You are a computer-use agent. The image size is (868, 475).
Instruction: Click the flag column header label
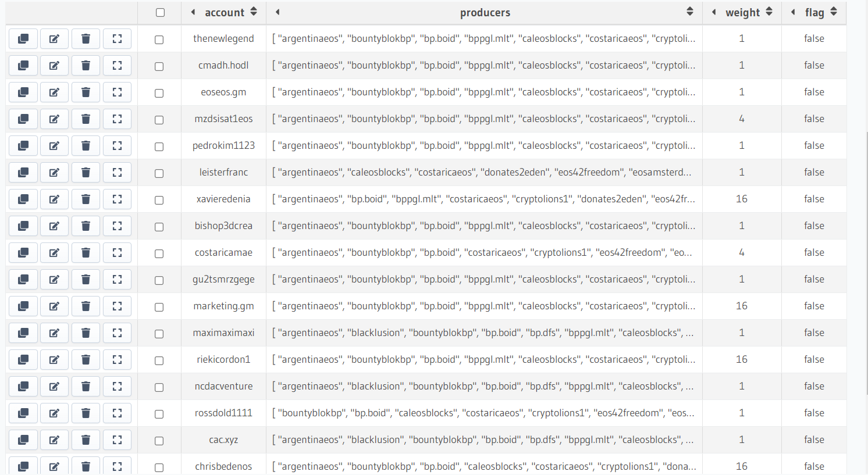pos(814,13)
